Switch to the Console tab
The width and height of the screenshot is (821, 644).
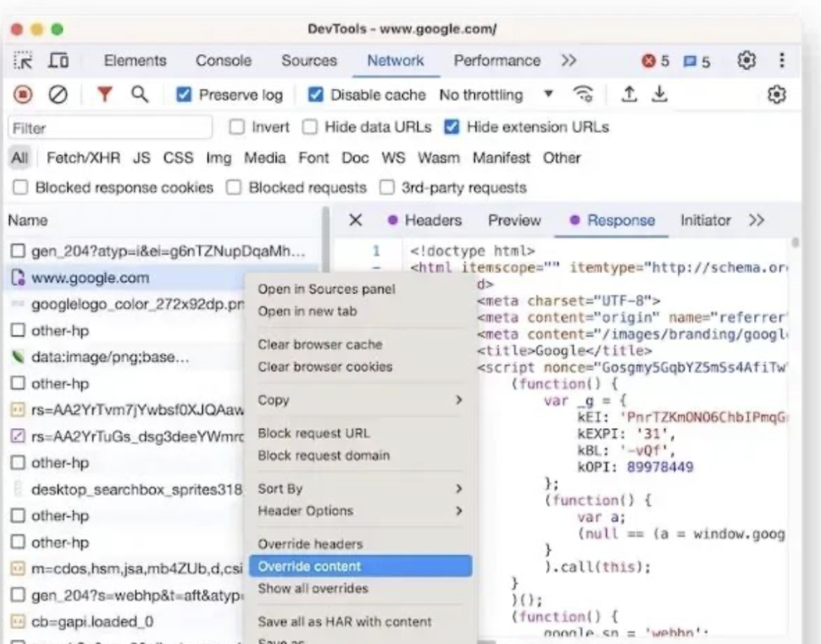(x=223, y=61)
